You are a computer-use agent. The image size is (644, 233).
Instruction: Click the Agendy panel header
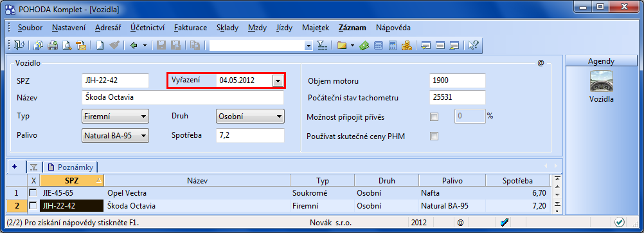click(x=601, y=61)
